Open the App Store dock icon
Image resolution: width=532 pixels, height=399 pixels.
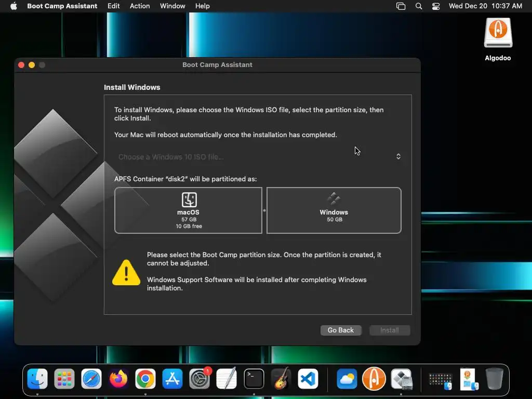click(172, 379)
